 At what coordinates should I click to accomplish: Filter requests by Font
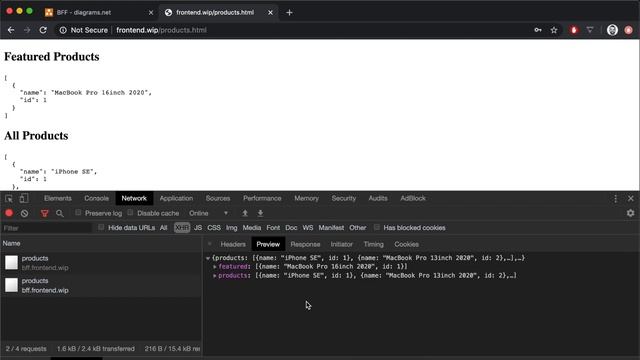[x=273, y=228]
